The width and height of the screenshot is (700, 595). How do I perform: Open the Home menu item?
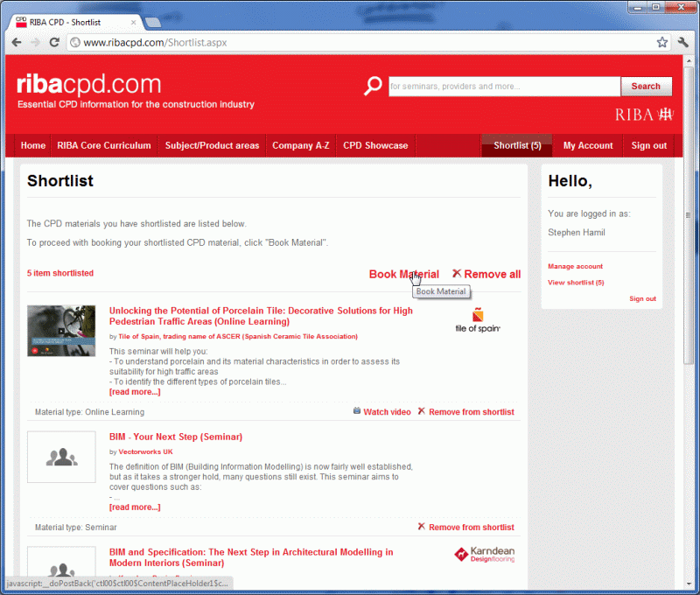(x=33, y=145)
